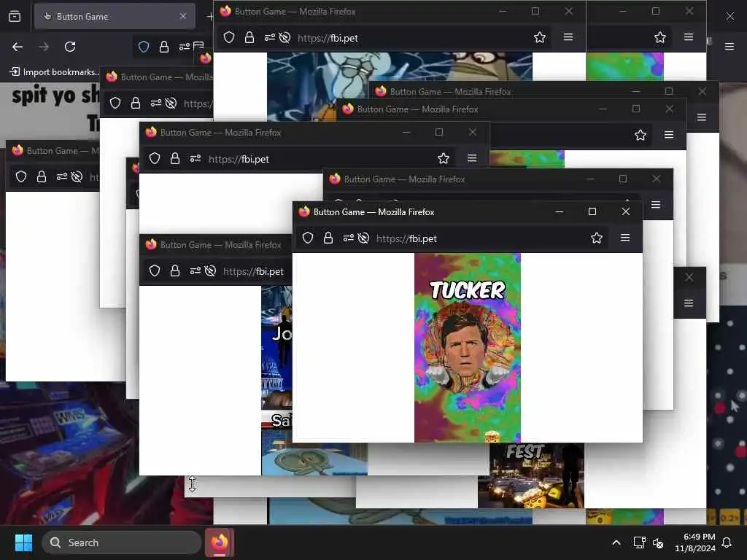Click shield icon in window titled 'Button Game — M'
This screenshot has width=747, height=560.
(x=21, y=177)
